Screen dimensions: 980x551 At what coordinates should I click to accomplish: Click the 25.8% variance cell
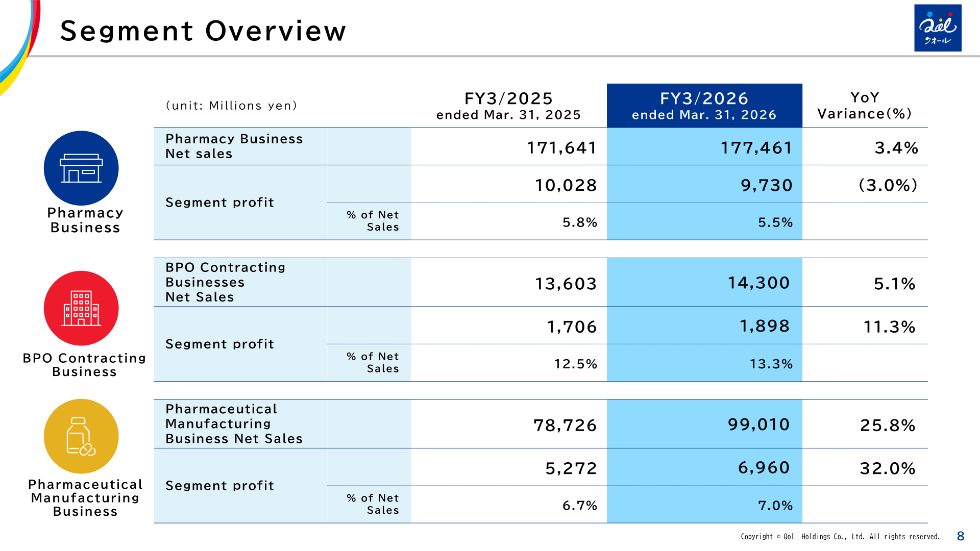point(888,425)
